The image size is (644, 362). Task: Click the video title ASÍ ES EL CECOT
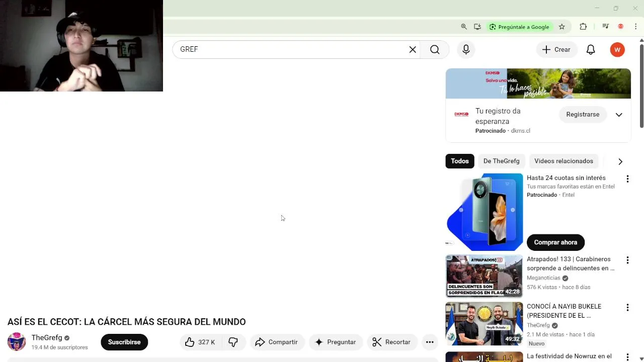point(127,322)
